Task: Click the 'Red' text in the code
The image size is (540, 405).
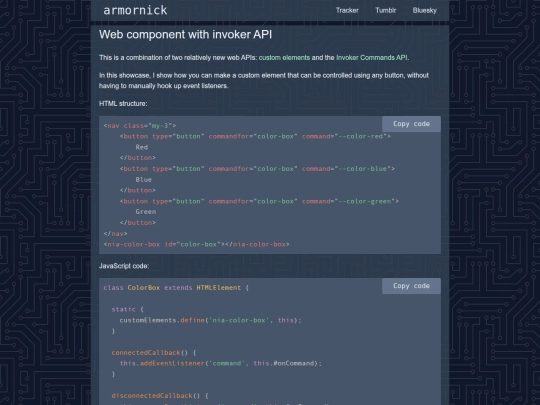Action: [142, 147]
